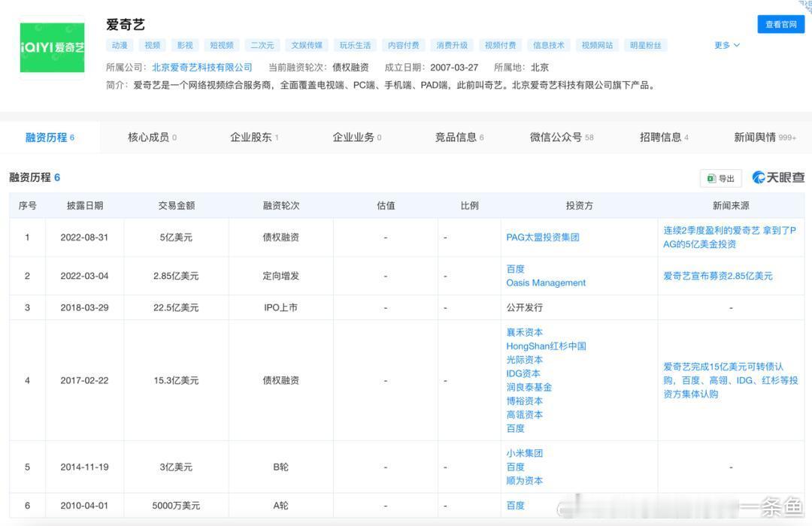Open 百度 investor in the A轮 row
The height and width of the screenshot is (526, 812).
point(515,505)
